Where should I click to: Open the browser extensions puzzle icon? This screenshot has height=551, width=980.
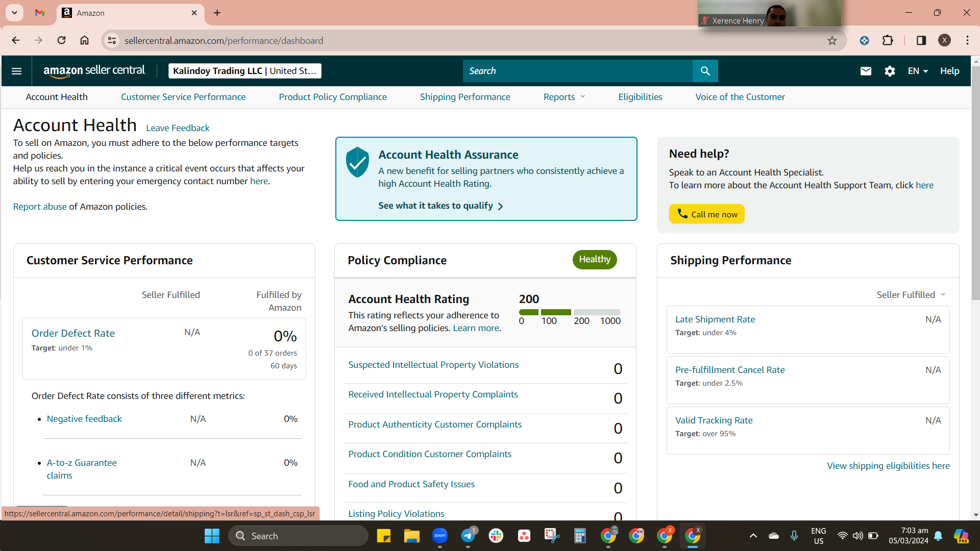(888, 40)
